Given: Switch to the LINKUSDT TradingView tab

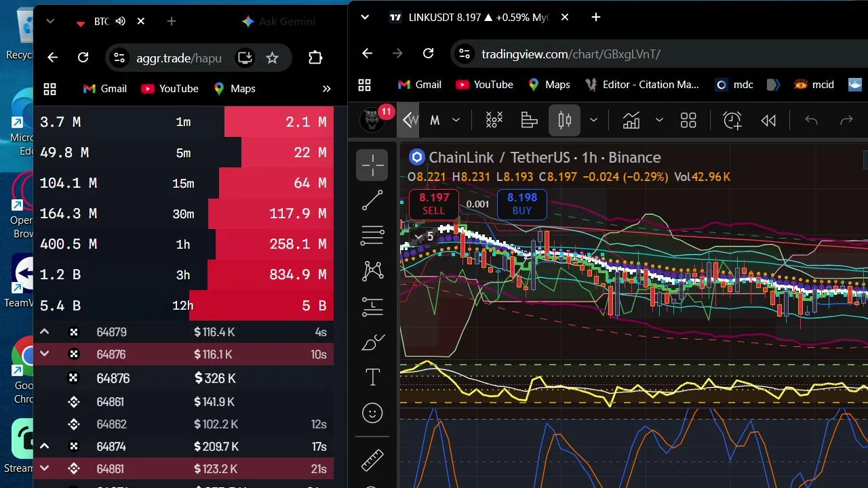Looking at the screenshot, I should (x=479, y=17).
